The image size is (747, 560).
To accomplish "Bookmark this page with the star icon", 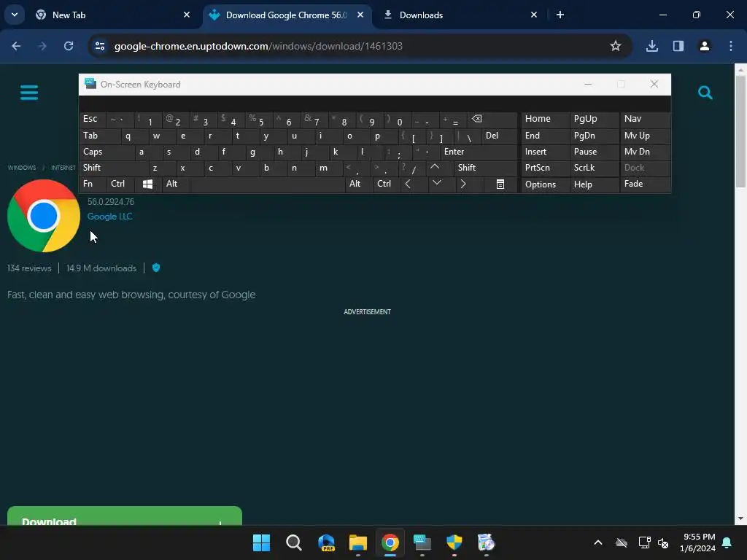I will 616,46.
